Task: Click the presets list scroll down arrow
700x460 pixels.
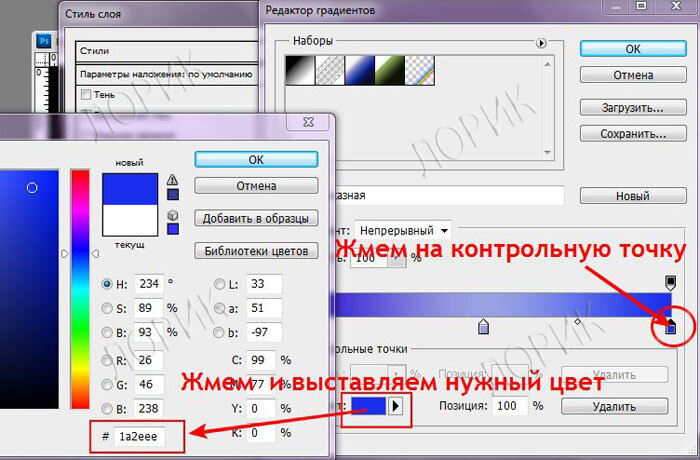Action: (x=548, y=152)
